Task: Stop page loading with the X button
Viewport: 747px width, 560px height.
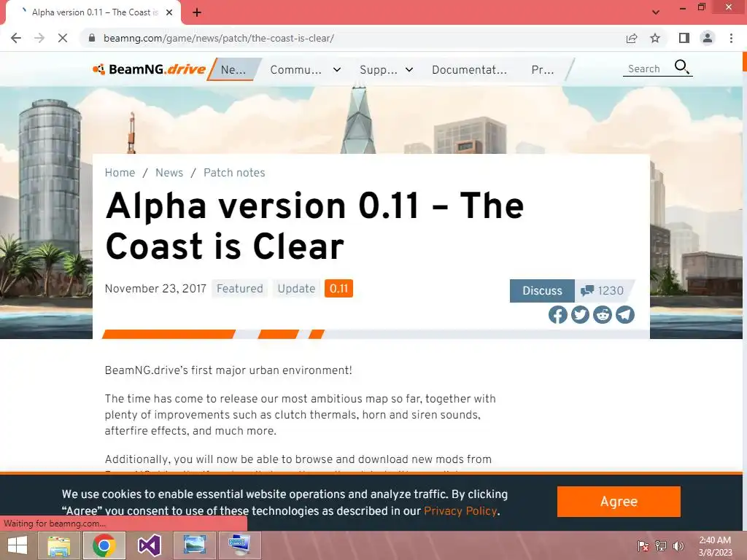Action: [x=63, y=38]
